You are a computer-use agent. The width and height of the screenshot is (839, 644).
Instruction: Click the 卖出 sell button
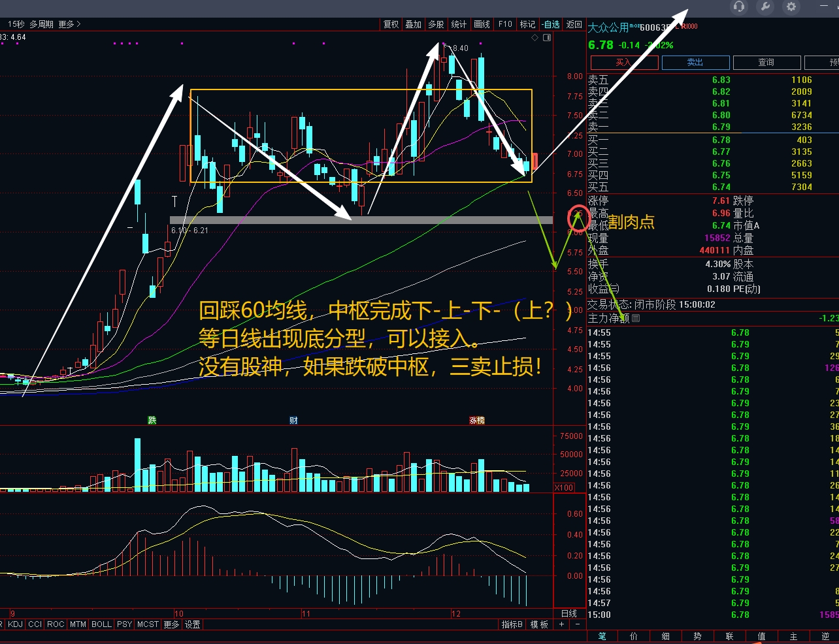[695, 63]
